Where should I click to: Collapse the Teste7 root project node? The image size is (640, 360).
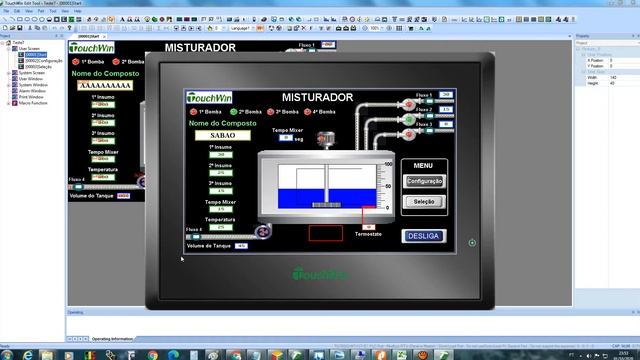2,42
